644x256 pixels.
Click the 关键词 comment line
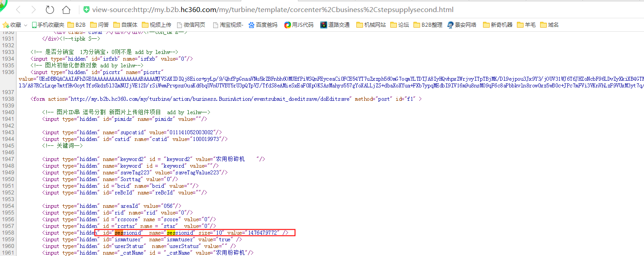62,146
